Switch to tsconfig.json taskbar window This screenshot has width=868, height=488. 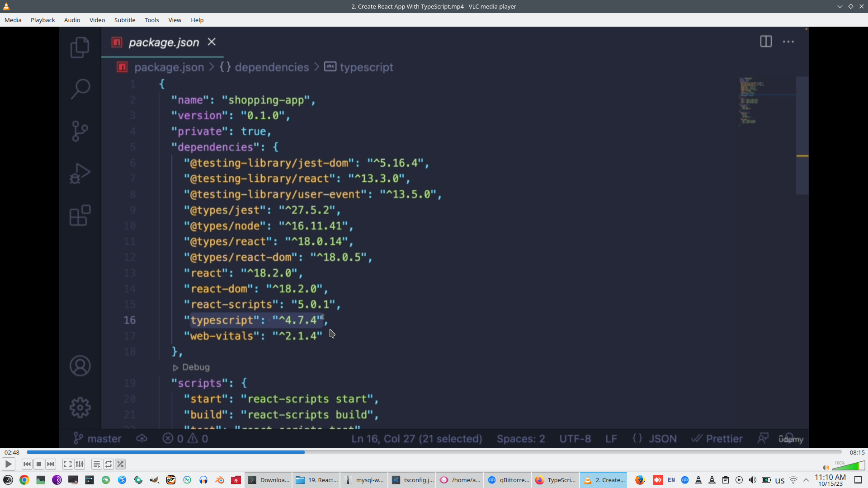point(413,480)
